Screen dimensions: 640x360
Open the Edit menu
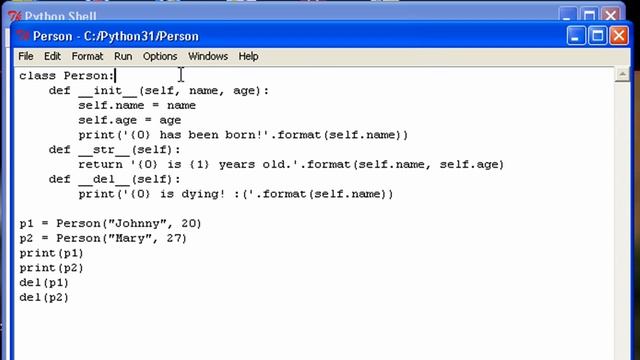click(x=52, y=56)
